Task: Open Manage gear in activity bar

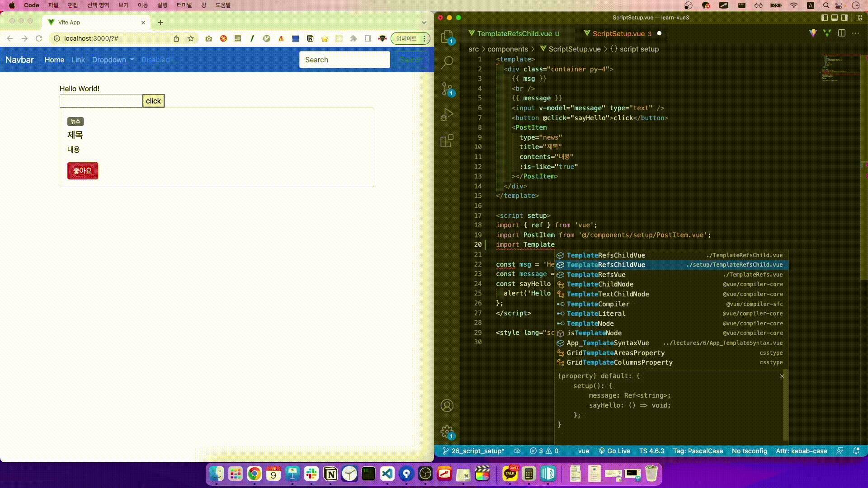Action: [x=447, y=432]
